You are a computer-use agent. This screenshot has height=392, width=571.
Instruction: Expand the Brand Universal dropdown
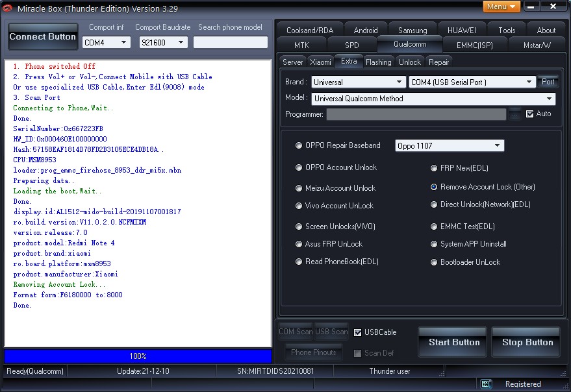(x=359, y=82)
